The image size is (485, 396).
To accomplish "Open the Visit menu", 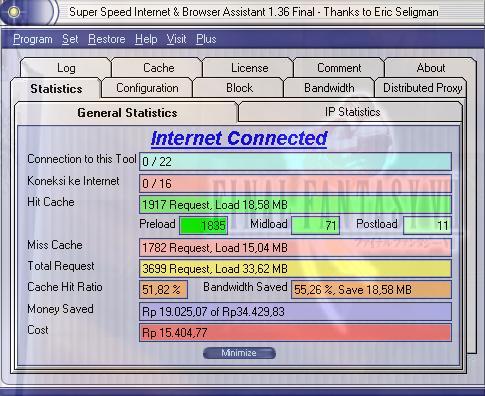I will pyautogui.click(x=176, y=39).
